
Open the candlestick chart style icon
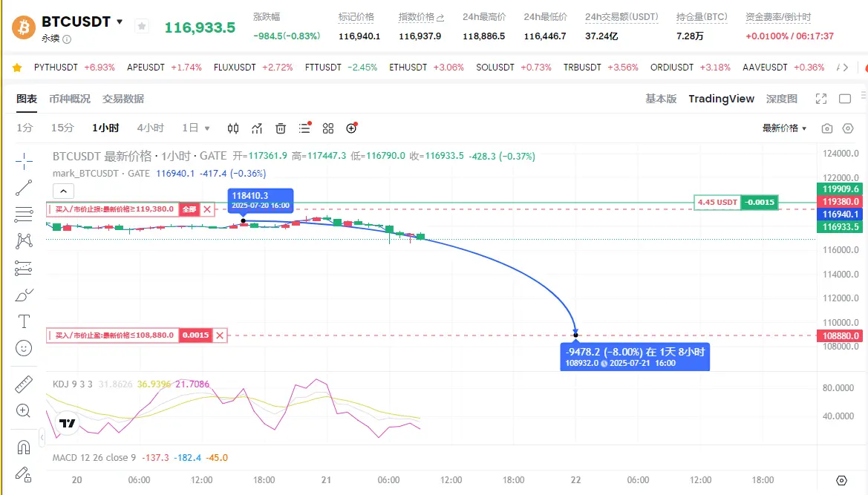point(233,128)
